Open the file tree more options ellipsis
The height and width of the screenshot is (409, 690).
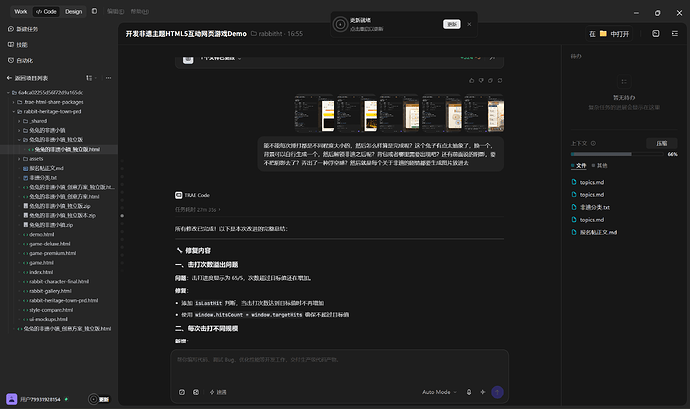[x=108, y=78]
